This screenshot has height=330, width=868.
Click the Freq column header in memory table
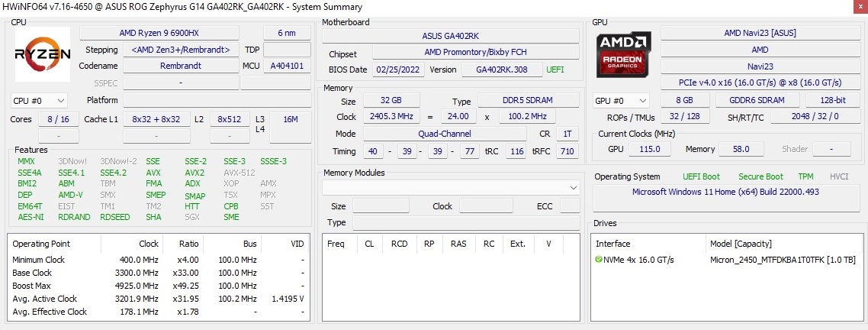pyautogui.click(x=336, y=244)
